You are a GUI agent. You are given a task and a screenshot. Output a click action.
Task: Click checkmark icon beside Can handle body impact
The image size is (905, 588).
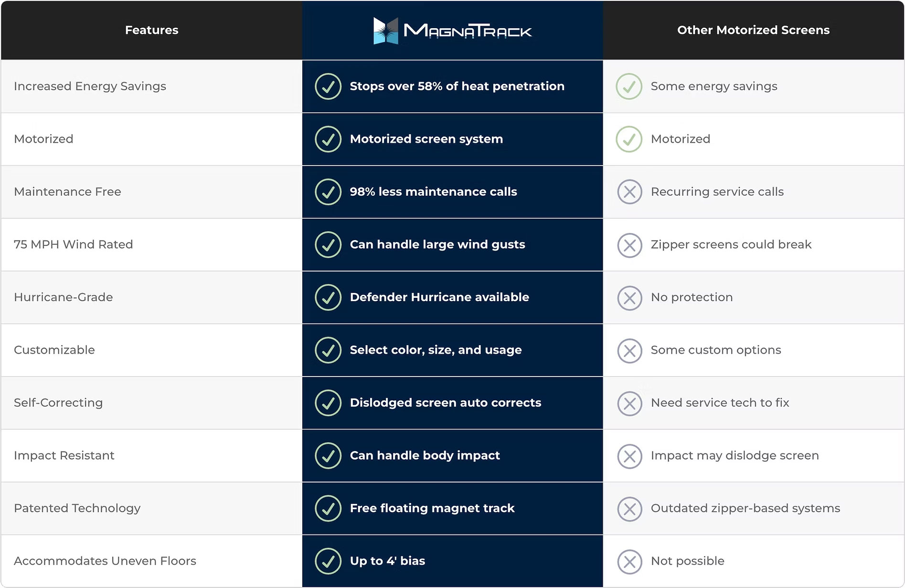(328, 455)
